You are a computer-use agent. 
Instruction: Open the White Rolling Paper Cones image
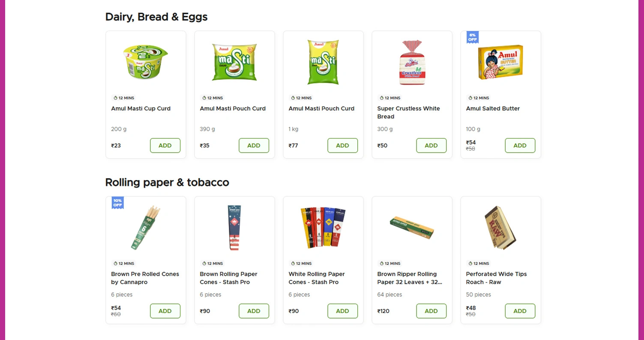tap(323, 228)
